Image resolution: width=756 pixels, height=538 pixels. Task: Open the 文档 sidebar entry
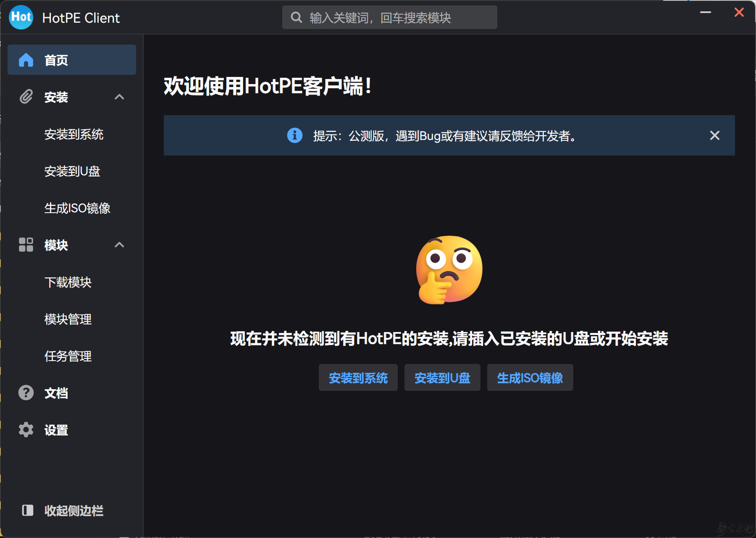tap(72, 393)
